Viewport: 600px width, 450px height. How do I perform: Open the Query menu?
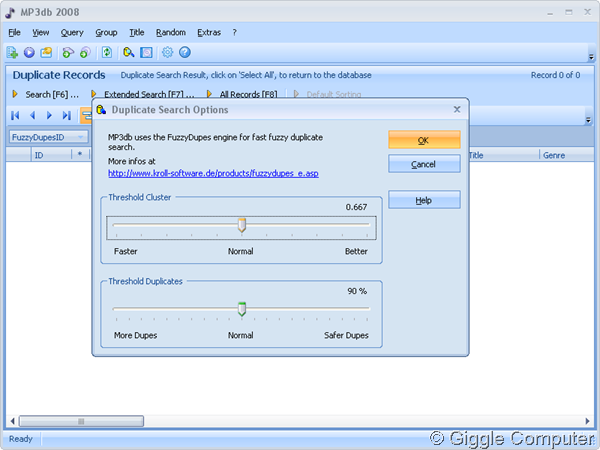(x=72, y=33)
